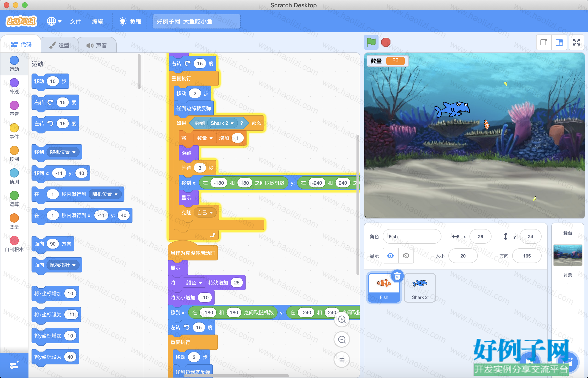Start the project with the green flag
588x378 pixels.
(371, 42)
